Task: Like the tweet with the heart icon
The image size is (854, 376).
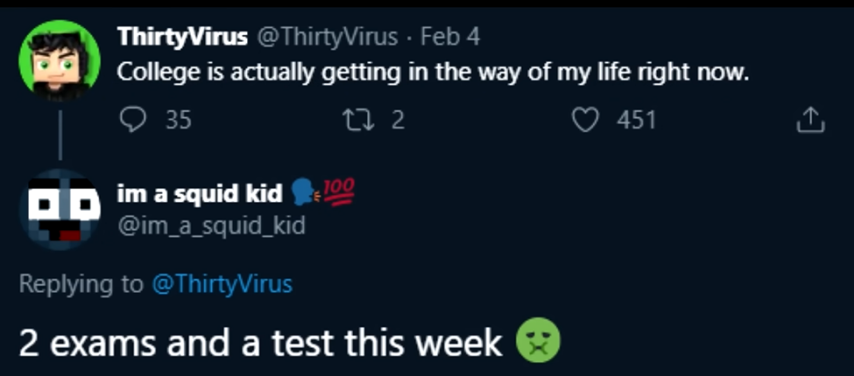Action: pos(585,119)
